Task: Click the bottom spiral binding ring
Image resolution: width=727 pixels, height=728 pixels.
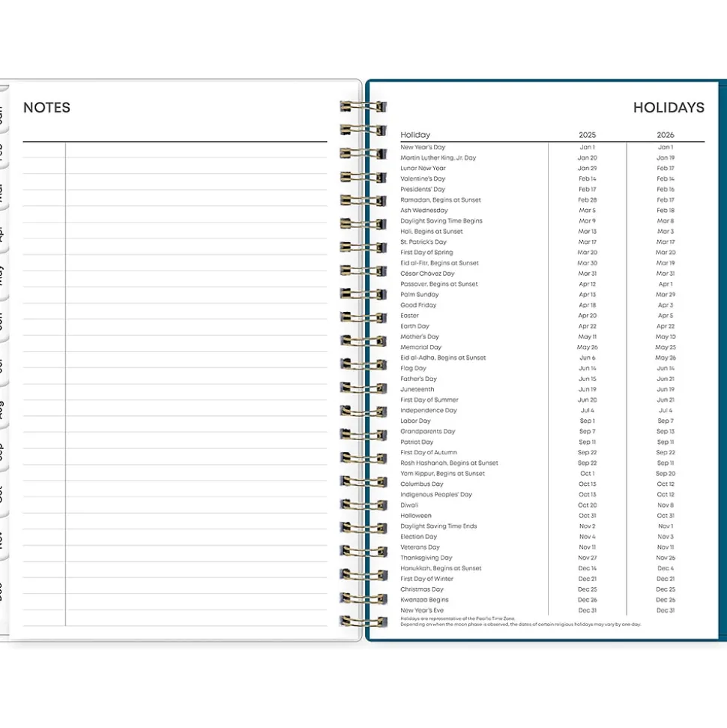Action: [x=363, y=622]
